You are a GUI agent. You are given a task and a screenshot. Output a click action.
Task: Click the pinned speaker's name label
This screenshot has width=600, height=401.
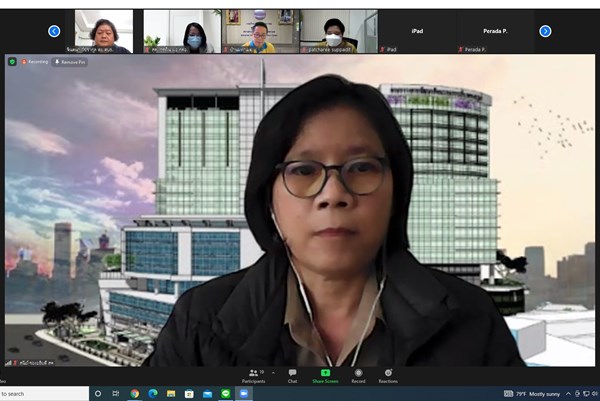[x=36, y=362]
